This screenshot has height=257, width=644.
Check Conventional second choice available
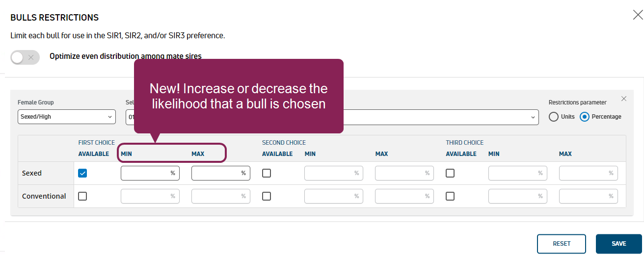click(x=267, y=196)
